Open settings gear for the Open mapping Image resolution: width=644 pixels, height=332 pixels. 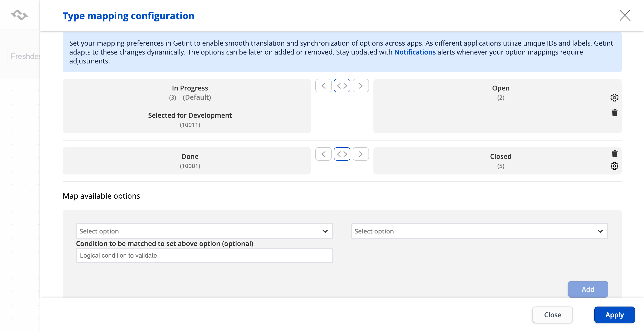click(x=614, y=97)
